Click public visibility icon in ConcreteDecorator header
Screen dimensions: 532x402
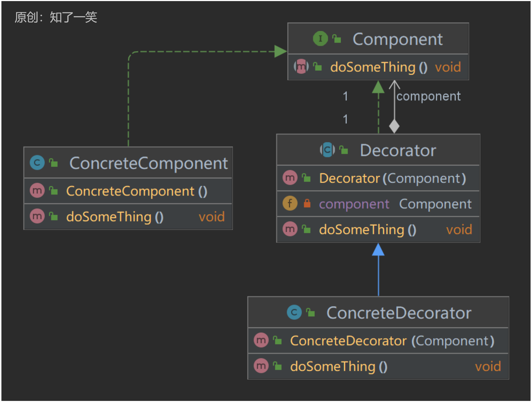[x=311, y=312]
